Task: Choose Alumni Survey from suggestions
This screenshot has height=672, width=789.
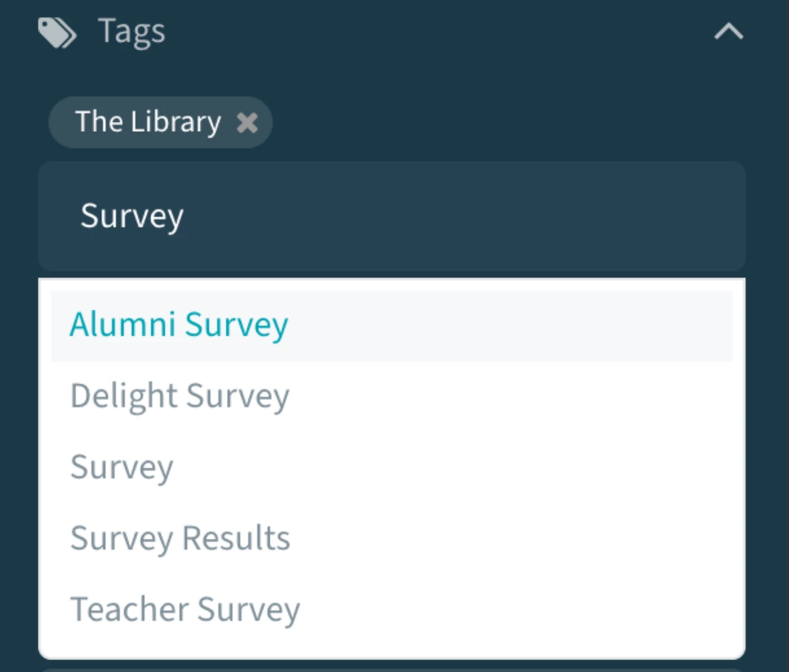Action: coord(179,325)
